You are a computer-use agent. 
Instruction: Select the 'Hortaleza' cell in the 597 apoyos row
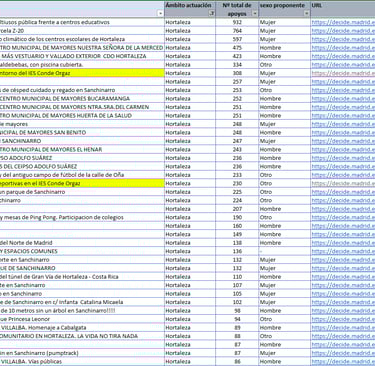click(190, 39)
